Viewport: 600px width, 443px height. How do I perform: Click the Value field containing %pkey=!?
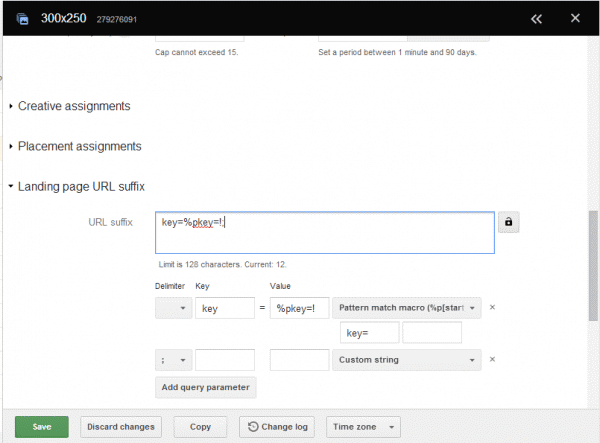point(299,308)
